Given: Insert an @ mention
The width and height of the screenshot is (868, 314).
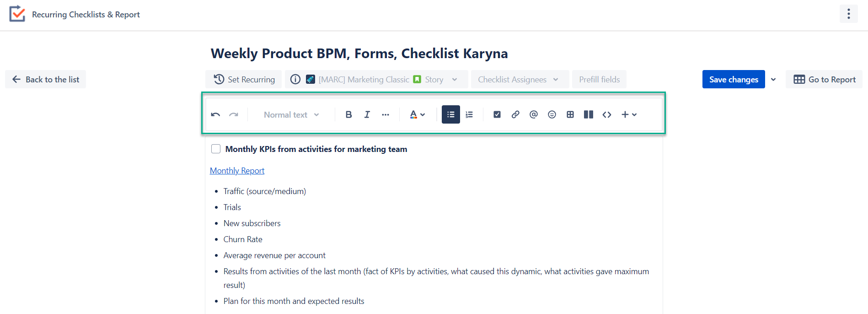Looking at the screenshot, I should pos(534,114).
